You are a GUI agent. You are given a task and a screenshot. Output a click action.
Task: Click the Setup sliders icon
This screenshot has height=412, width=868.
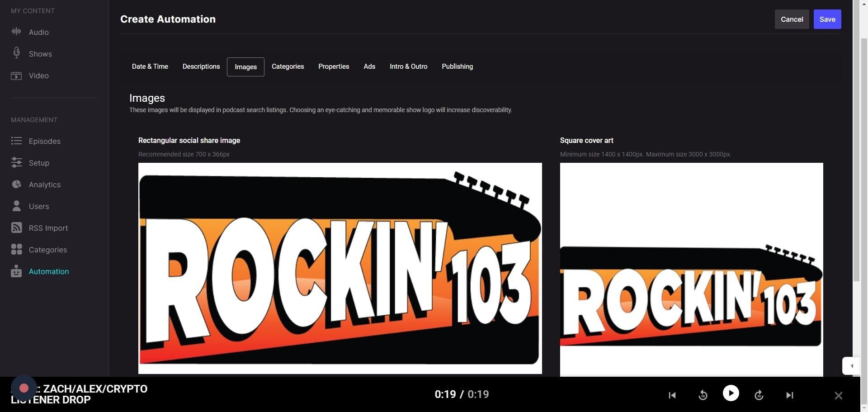coord(16,162)
